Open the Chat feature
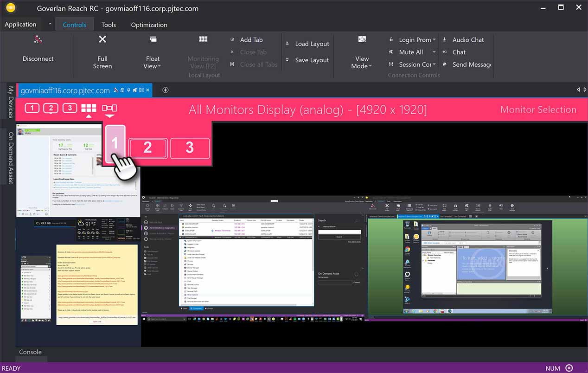 (x=454, y=52)
